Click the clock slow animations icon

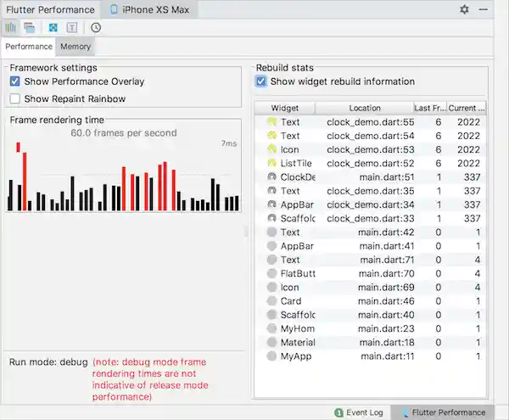point(96,28)
